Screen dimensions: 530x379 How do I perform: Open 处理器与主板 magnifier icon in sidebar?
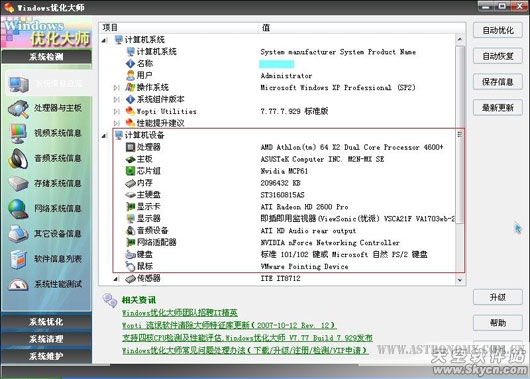(x=18, y=109)
